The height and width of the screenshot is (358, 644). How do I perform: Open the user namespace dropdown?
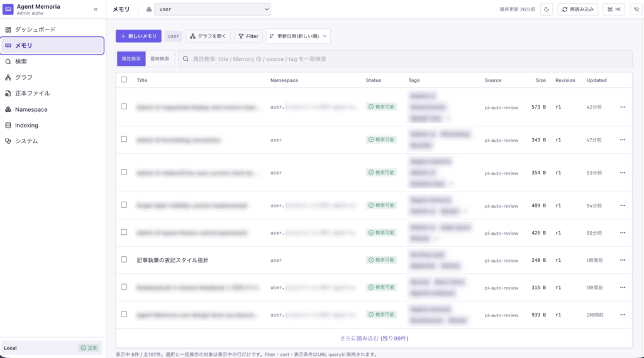point(213,9)
